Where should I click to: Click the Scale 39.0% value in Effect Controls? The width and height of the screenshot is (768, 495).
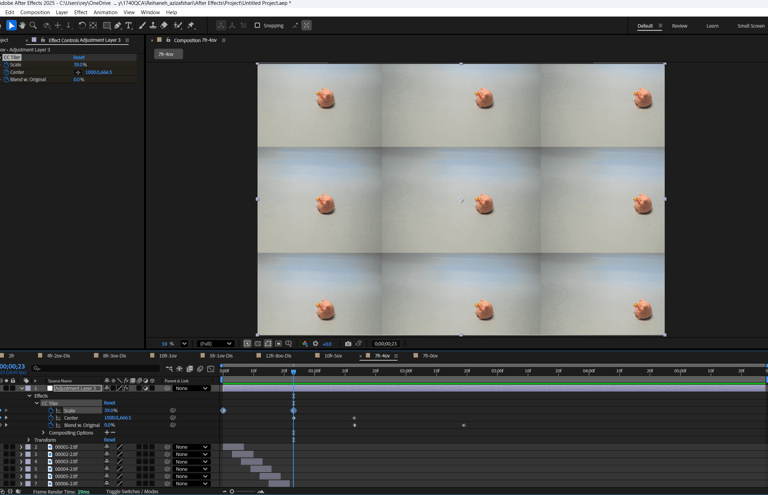pyautogui.click(x=80, y=65)
